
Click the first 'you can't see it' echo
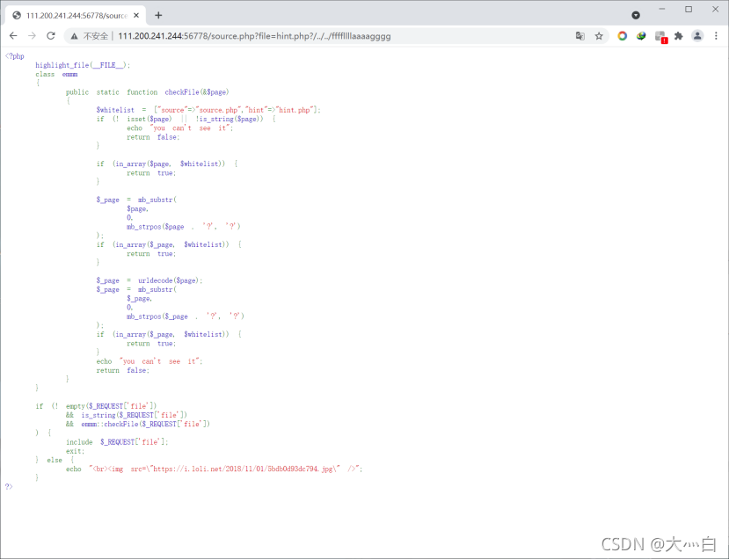pos(180,128)
